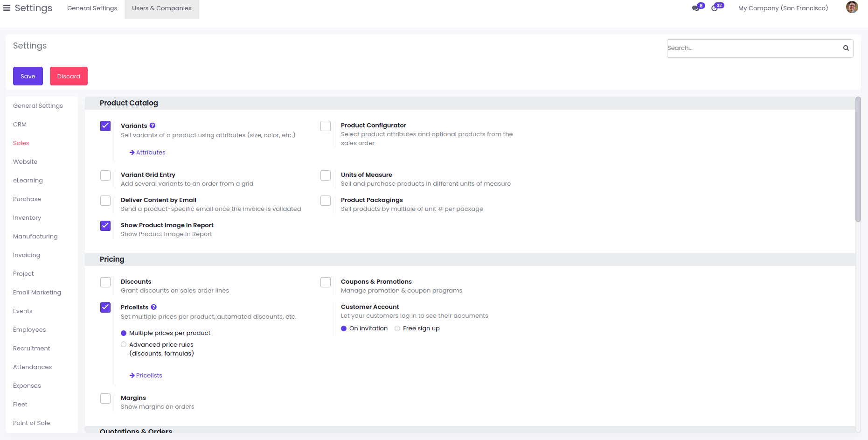Tick the Units of Measure checkbox

click(x=326, y=175)
